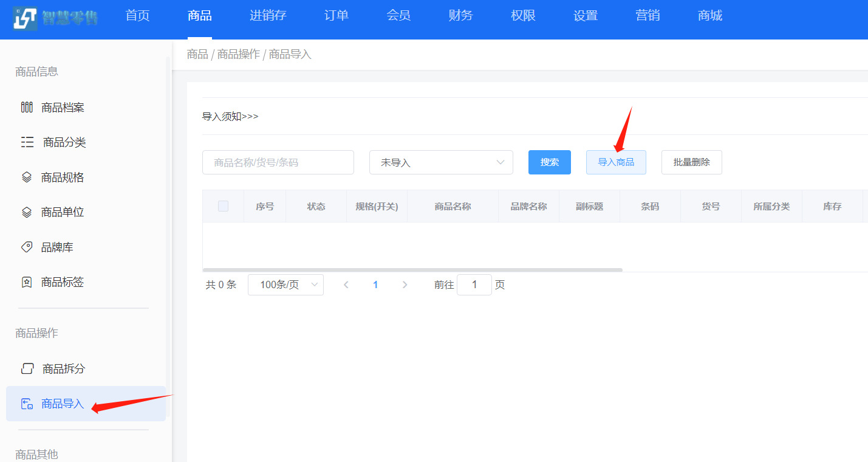Image resolution: width=868 pixels, height=462 pixels.
Task: Open the 100条/页 page size dropdown
Action: point(285,284)
